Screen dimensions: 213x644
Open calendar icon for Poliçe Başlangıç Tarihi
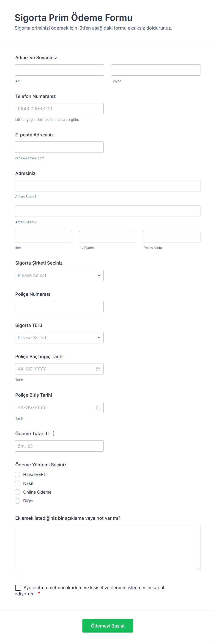pyautogui.click(x=98, y=369)
